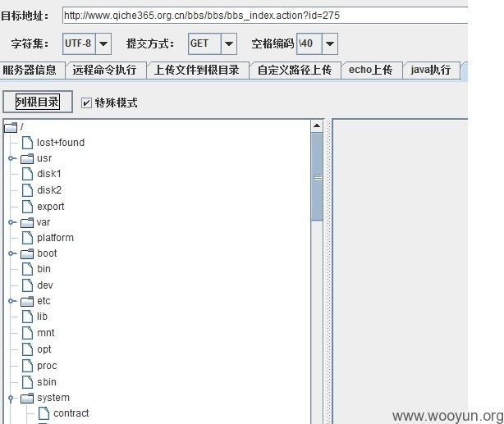
Task: Click the platform file icon
Action: pos(27,238)
